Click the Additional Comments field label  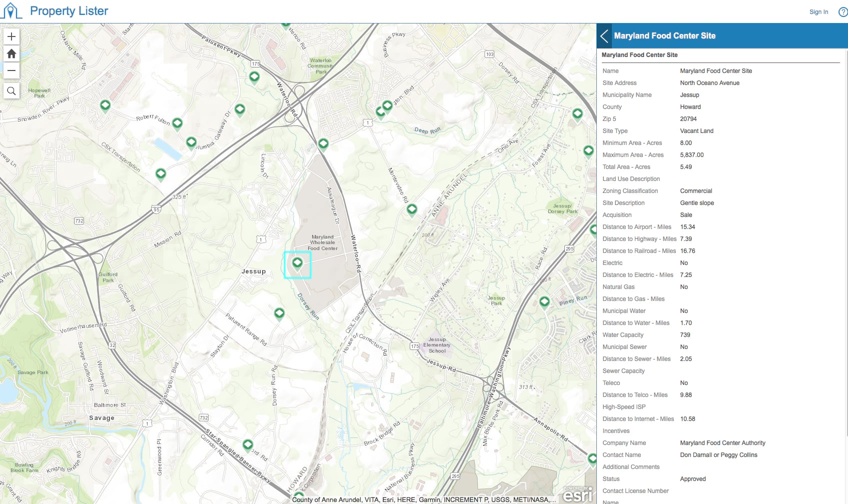(x=631, y=467)
